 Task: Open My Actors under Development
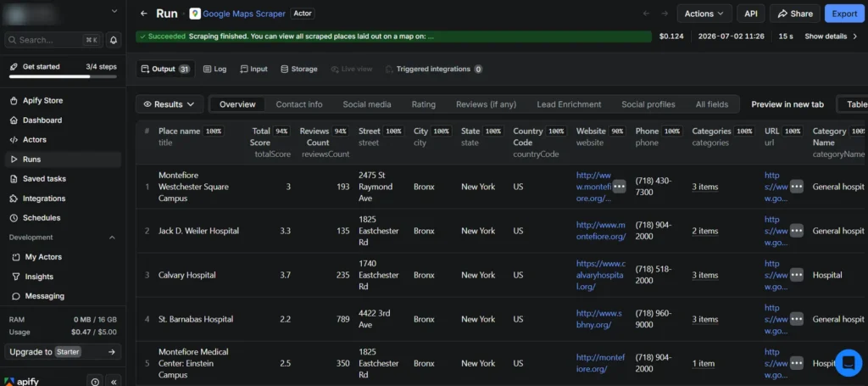coord(43,257)
